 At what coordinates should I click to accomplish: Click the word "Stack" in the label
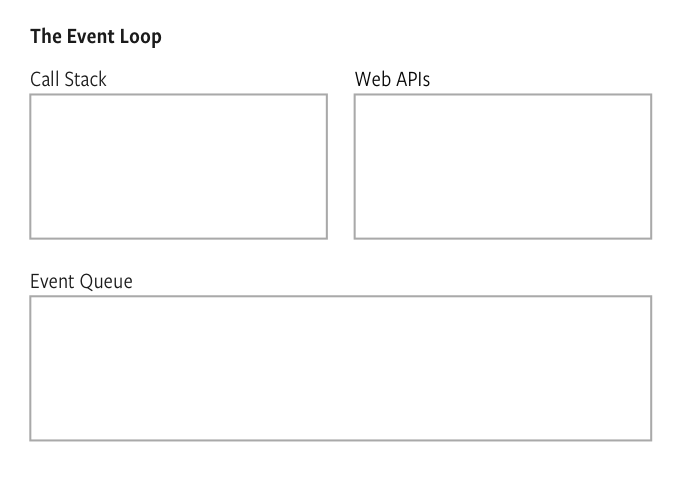pyautogui.click(x=85, y=79)
